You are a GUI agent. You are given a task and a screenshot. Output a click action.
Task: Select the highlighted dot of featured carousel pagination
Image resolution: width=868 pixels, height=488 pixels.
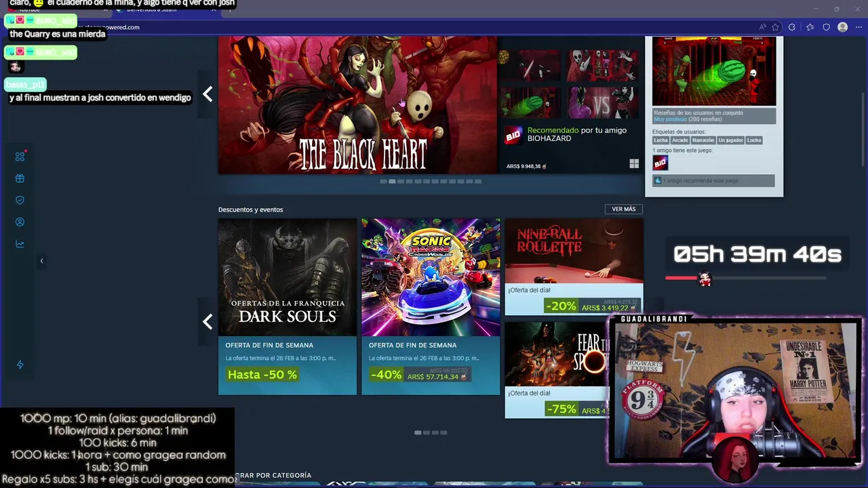pyautogui.click(x=392, y=182)
